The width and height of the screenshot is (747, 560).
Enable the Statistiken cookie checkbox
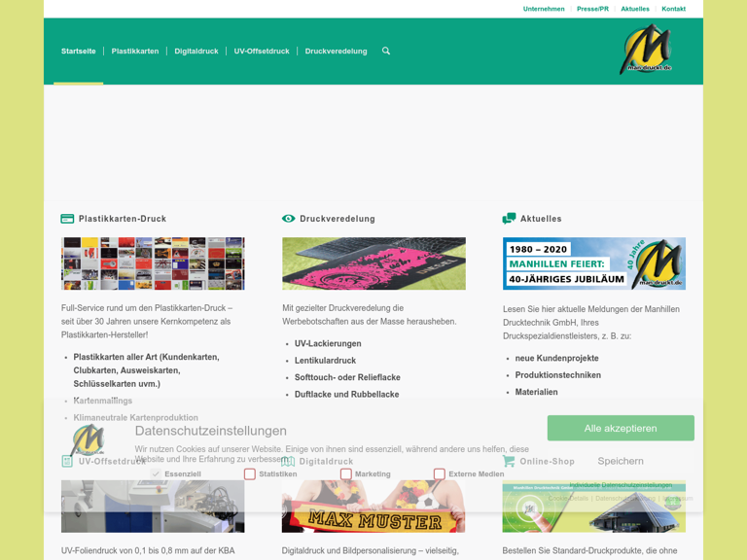(x=250, y=474)
